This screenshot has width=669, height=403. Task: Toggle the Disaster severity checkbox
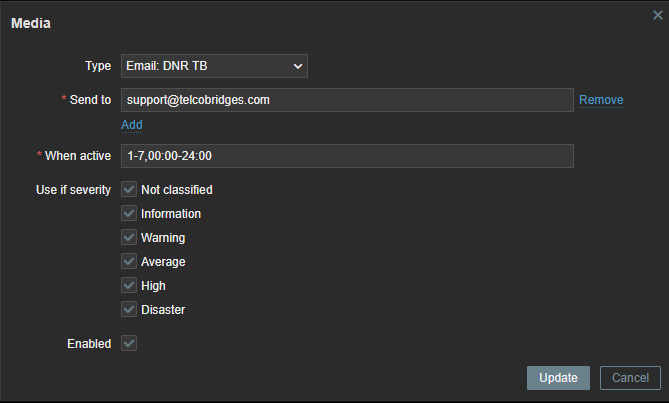(129, 310)
